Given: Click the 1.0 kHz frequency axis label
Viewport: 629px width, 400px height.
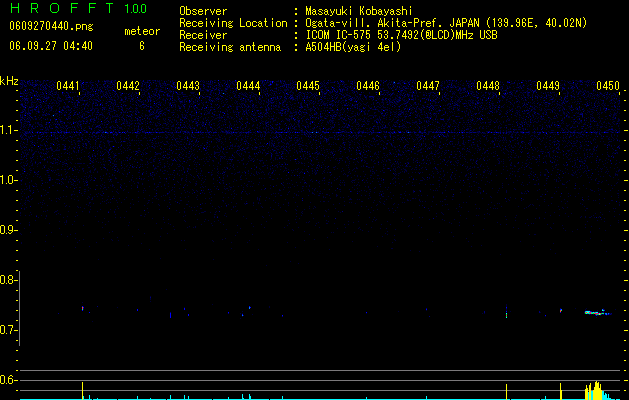Looking at the screenshot, I should [x=8, y=180].
